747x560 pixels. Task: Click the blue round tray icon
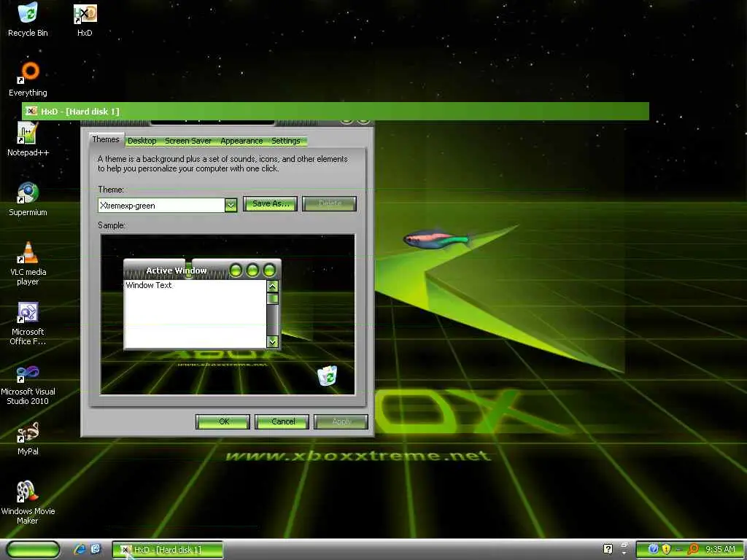(654, 549)
